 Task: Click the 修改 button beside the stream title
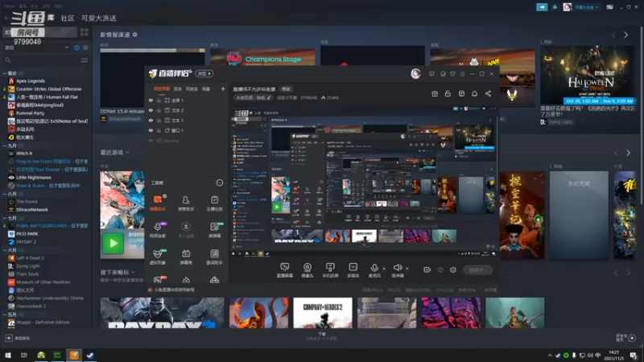(286, 89)
